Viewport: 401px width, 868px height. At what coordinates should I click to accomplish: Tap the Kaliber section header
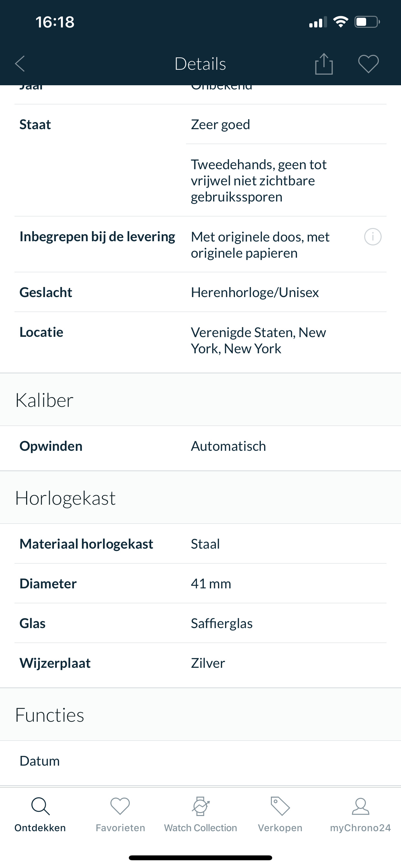click(x=200, y=400)
